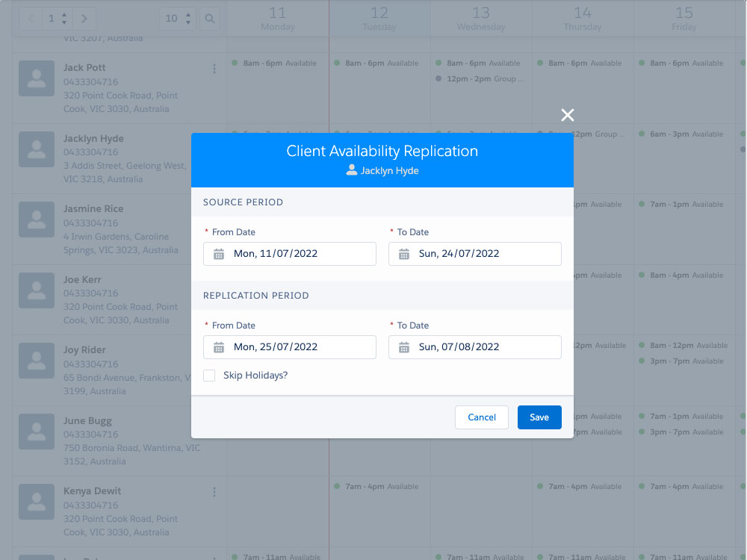Select Tuesday 12 column header
The width and height of the screenshot is (747, 560).
[379, 19]
